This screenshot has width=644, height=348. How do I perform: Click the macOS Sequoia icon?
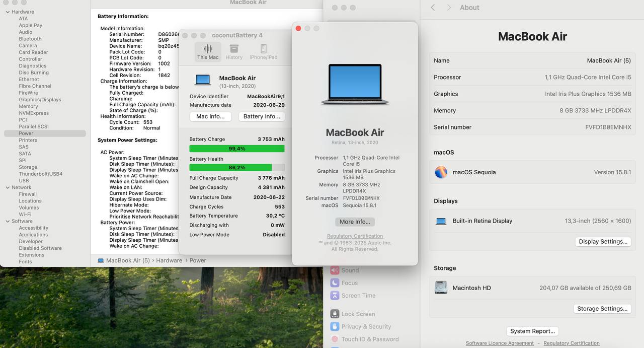pyautogui.click(x=441, y=172)
